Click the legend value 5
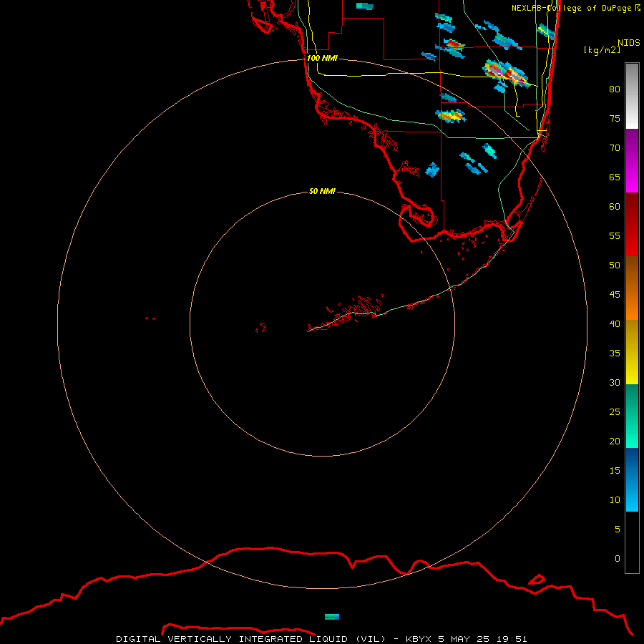 618,530
